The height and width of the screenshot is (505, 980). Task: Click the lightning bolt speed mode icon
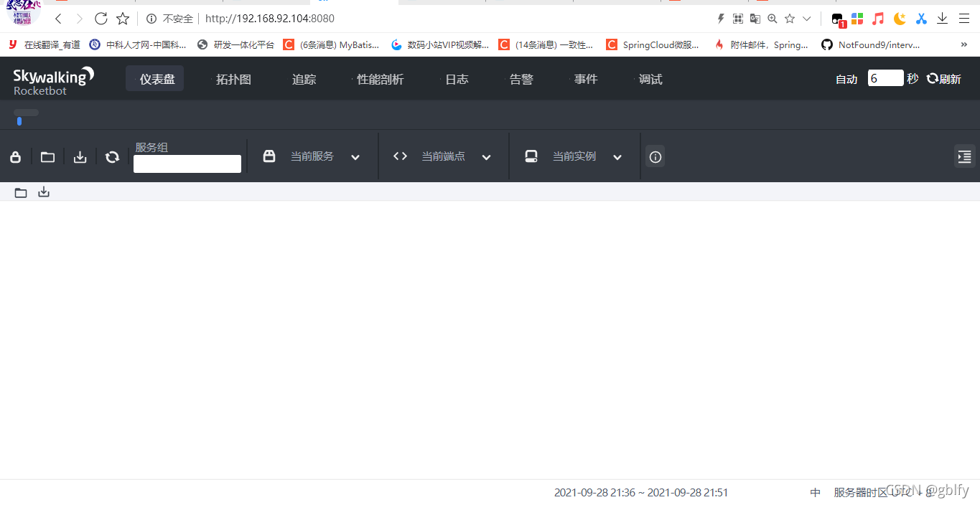pos(721,19)
